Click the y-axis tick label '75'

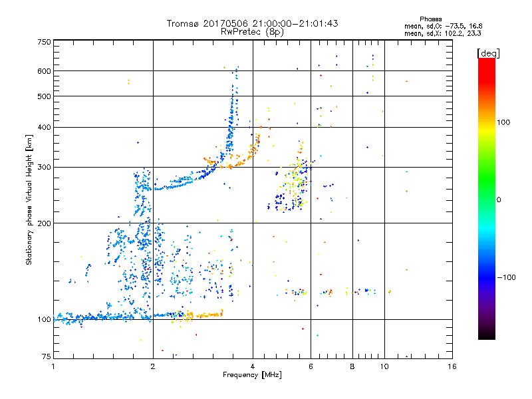tap(47, 356)
